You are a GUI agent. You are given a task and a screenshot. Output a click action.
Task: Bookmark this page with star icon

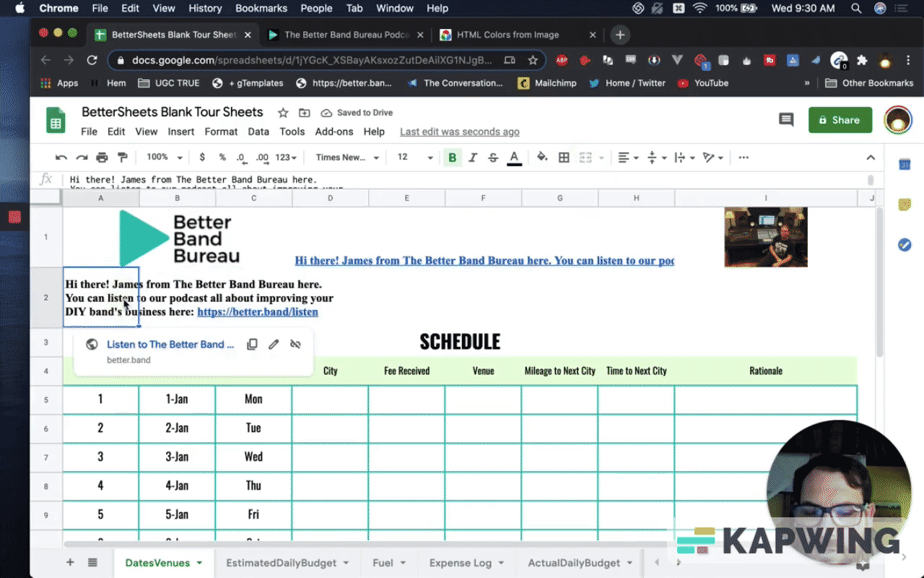(x=533, y=60)
